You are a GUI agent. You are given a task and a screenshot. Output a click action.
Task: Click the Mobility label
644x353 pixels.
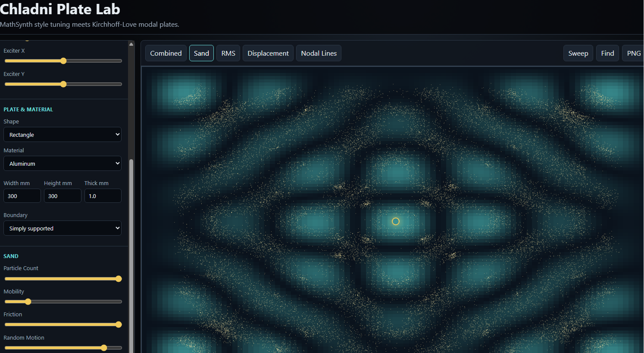coord(14,292)
